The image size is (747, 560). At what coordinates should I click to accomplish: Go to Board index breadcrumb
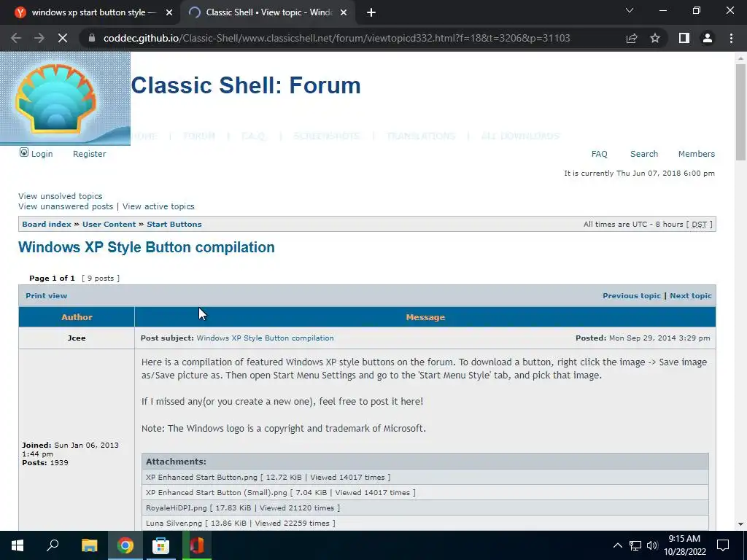[46, 225]
